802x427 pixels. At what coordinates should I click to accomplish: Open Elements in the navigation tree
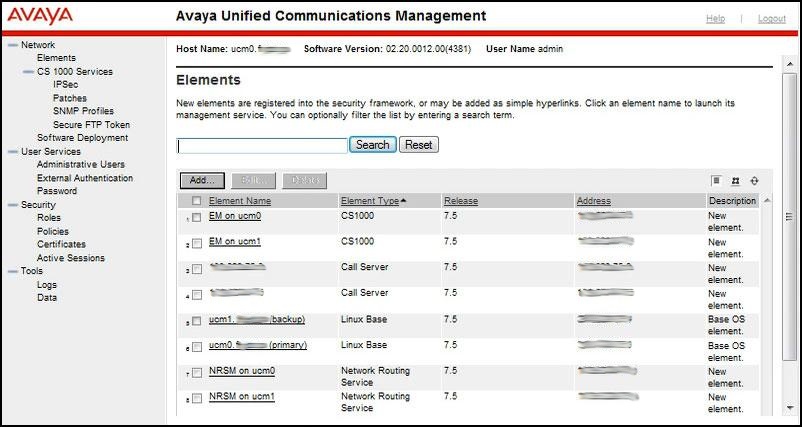[x=56, y=58]
